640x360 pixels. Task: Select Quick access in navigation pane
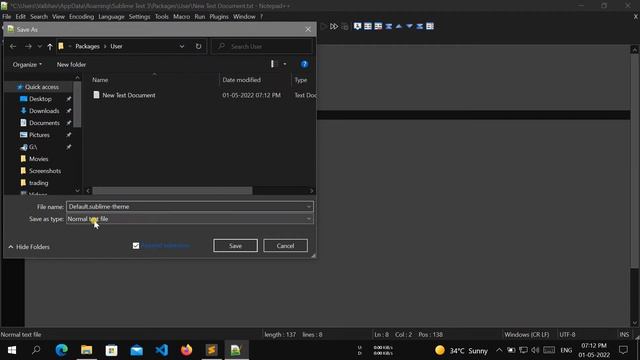[x=42, y=87]
